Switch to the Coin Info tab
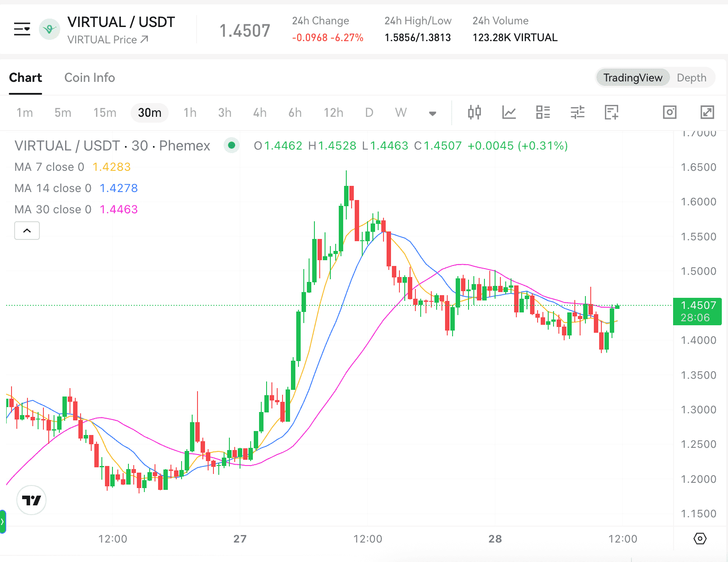Screen dimensions: 728x562 [89, 78]
